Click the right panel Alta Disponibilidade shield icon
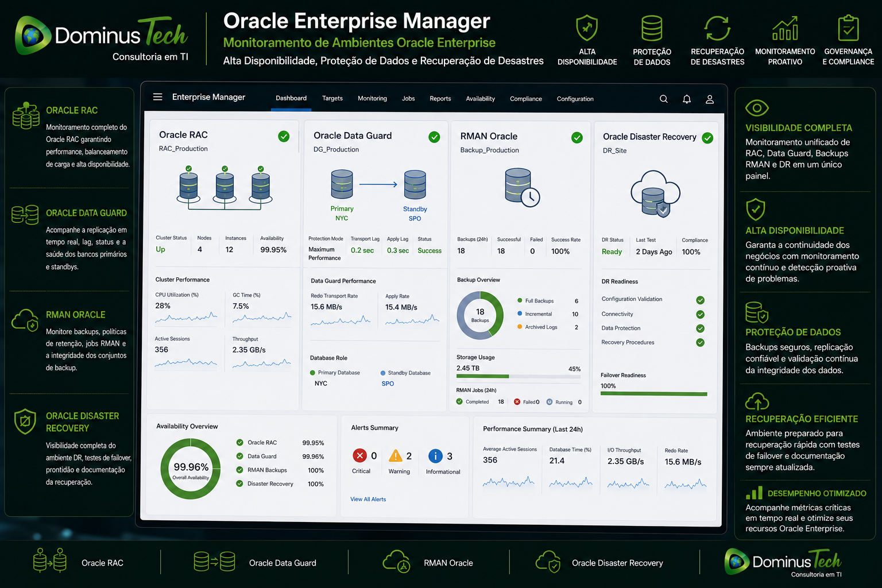882x588 pixels. 756,210
